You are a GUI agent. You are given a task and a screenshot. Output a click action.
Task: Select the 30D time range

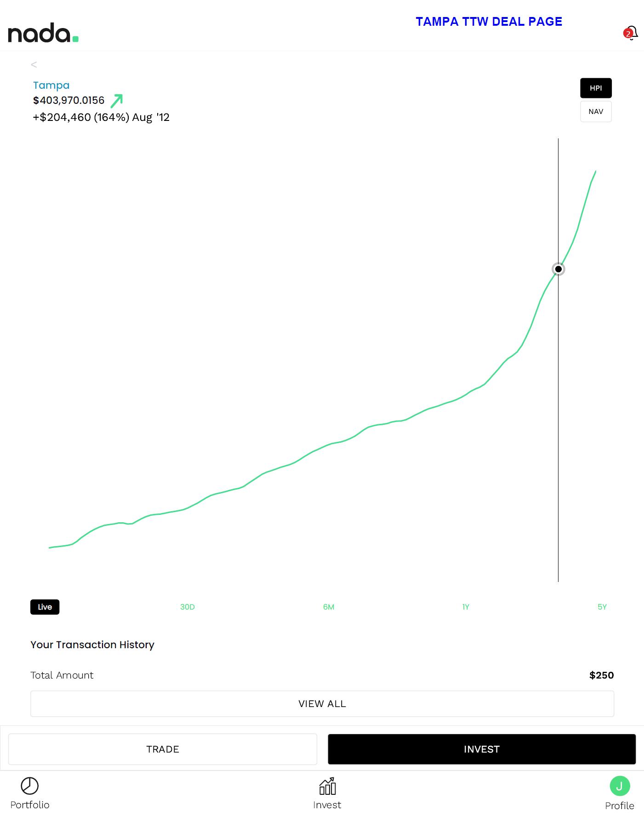coord(188,607)
